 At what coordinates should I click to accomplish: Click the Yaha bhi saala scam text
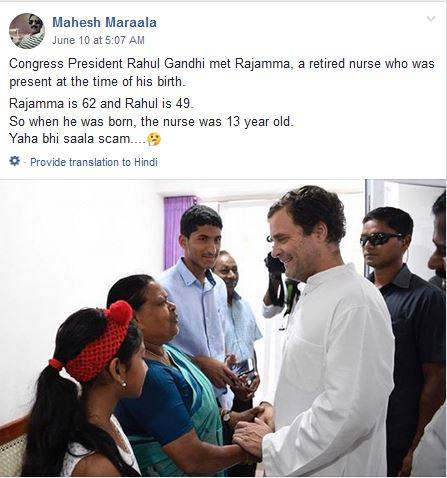pyautogui.click(x=77, y=138)
